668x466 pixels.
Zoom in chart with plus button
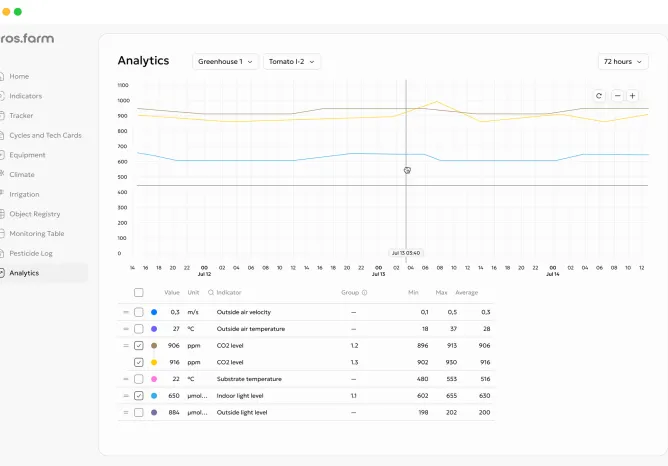633,96
